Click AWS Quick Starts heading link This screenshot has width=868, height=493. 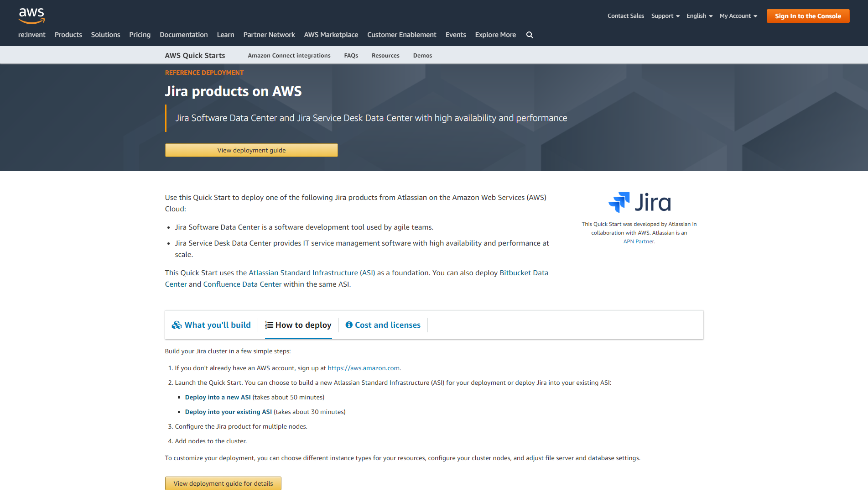coord(195,56)
